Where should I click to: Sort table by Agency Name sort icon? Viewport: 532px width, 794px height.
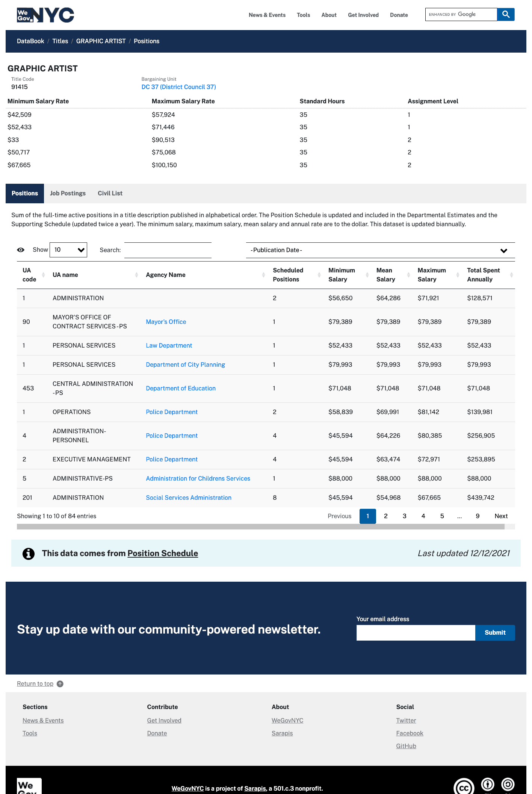(x=263, y=275)
